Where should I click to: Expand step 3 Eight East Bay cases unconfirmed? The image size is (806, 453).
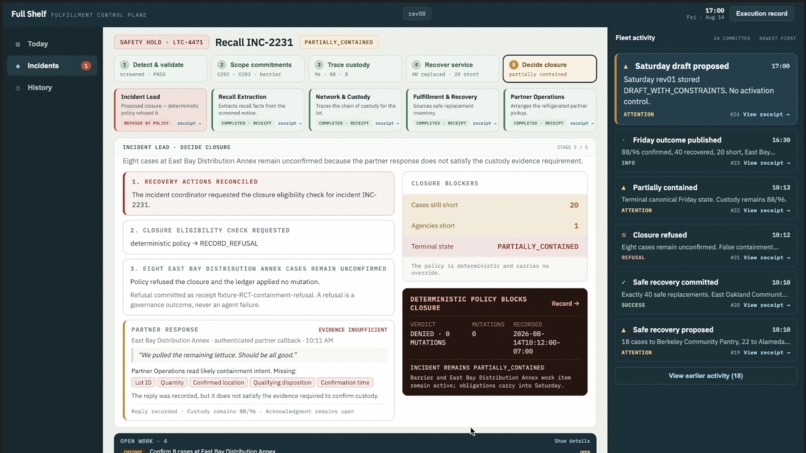pyautogui.click(x=259, y=287)
